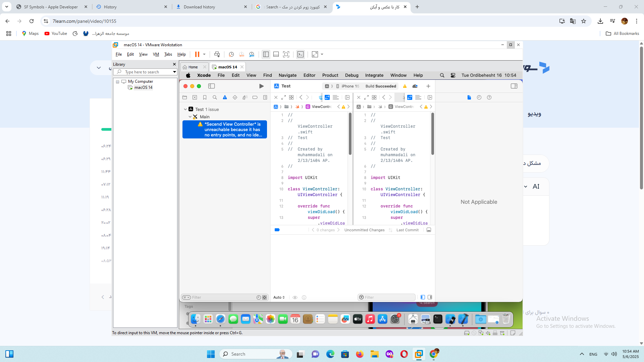Image resolution: width=644 pixels, height=362 pixels.
Task: Show the variables view pane toggle
Action: tap(423, 297)
